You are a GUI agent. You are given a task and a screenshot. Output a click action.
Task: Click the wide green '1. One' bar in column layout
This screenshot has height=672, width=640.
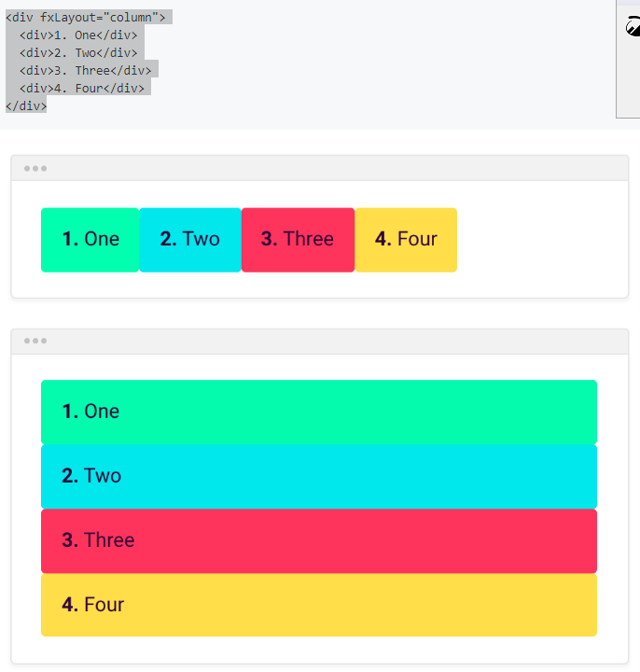coord(319,412)
